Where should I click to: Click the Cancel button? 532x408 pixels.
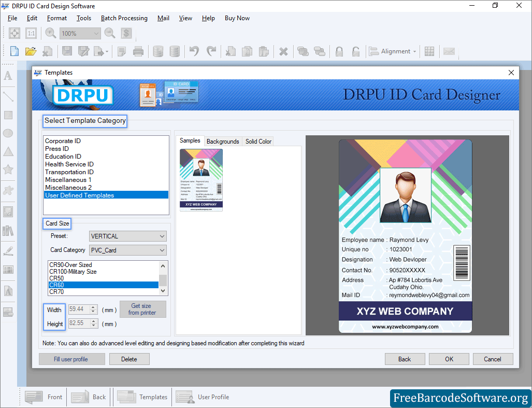click(x=493, y=359)
